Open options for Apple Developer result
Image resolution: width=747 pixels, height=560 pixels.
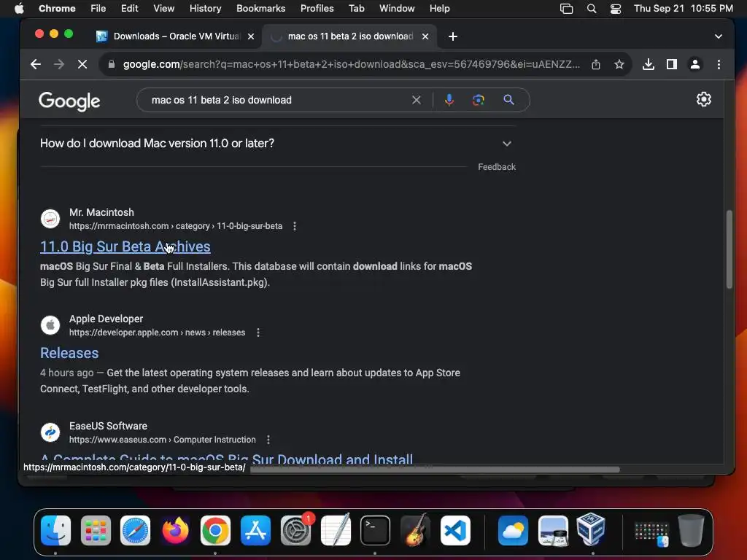tap(258, 332)
